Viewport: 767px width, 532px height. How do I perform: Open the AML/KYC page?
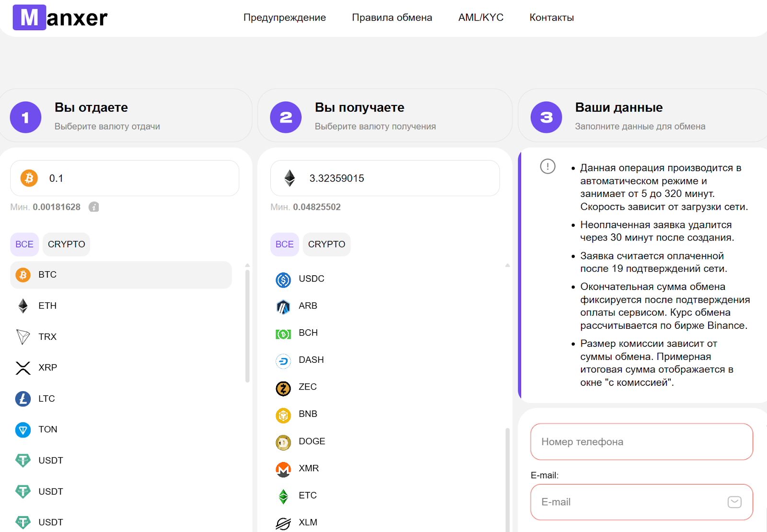tap(480, 18)
